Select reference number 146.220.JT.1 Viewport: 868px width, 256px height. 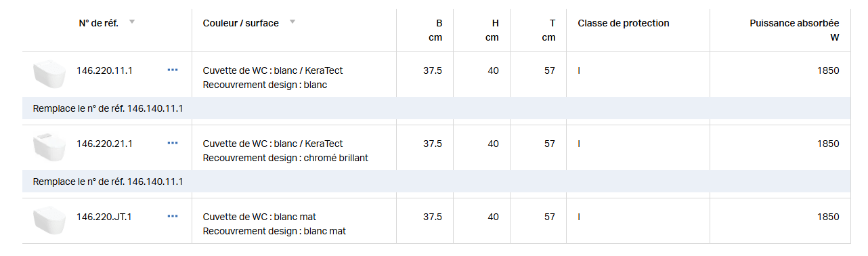click(104, 217)
